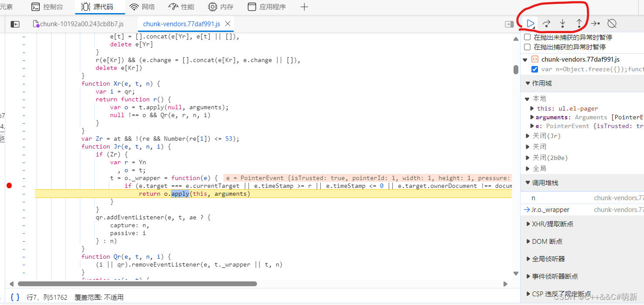Click the 覆盖范围: 不适用 coverage status
The image size is (644, 305).
click(x=99, y=297)
